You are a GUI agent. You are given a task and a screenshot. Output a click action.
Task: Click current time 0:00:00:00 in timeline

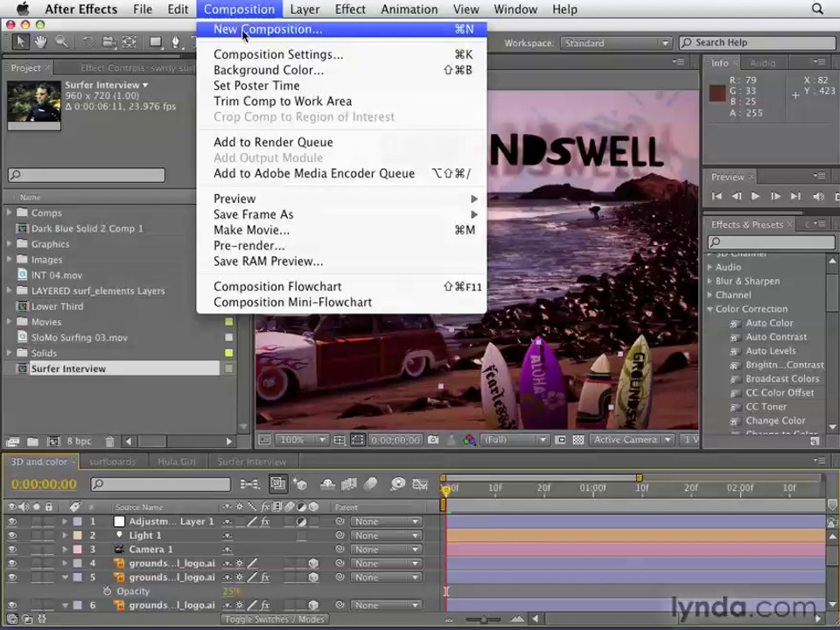click(x=44, y=484)
